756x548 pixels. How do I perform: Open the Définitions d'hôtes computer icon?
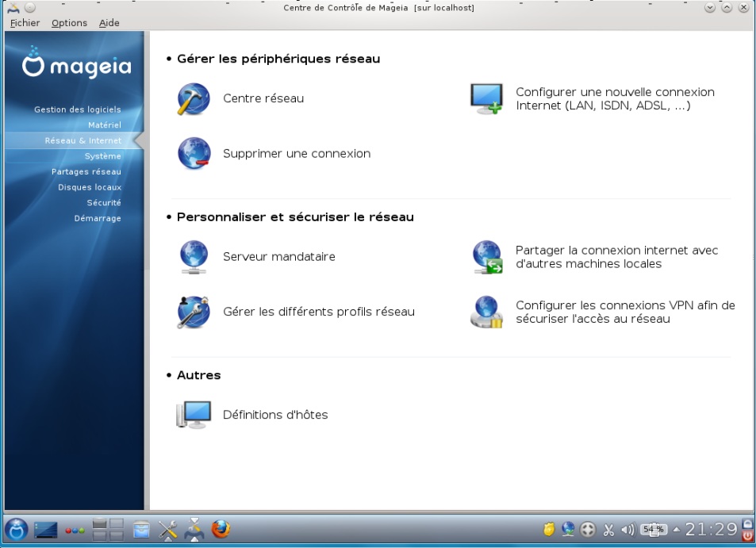point(194,415)
